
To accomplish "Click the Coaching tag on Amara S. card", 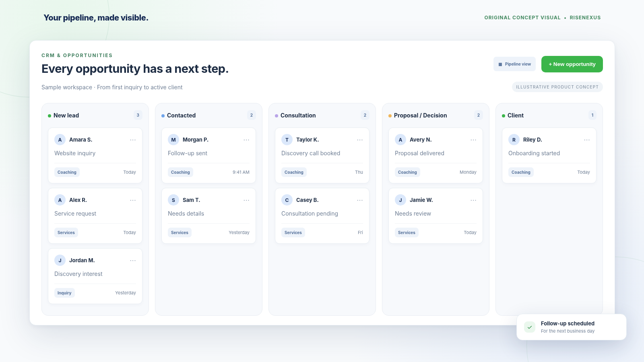I will pyautogui.click(x=67, y=172).
